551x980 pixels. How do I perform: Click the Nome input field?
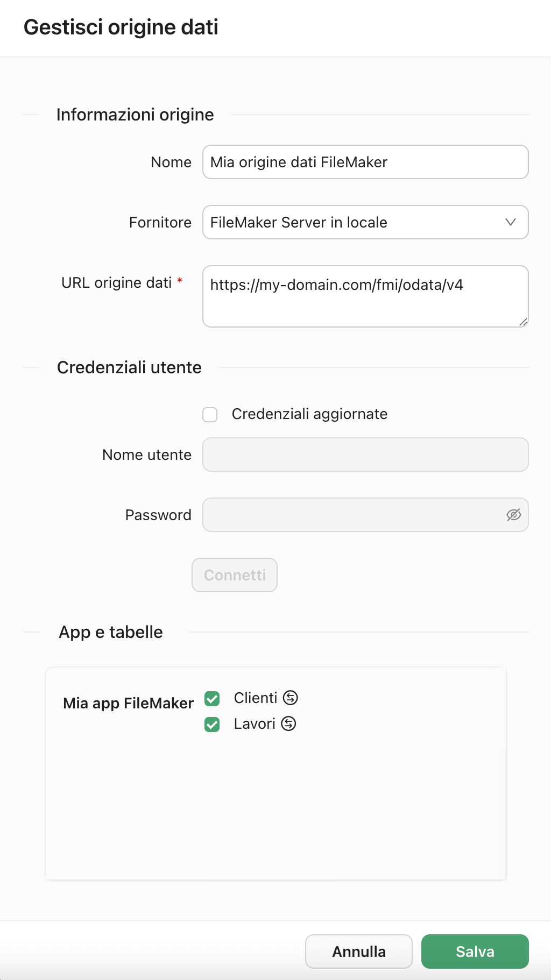pyautogui.click(x=365, y=162)
